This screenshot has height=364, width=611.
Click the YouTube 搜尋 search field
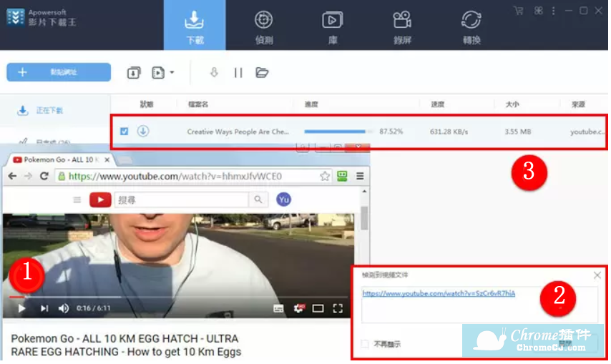182,200
